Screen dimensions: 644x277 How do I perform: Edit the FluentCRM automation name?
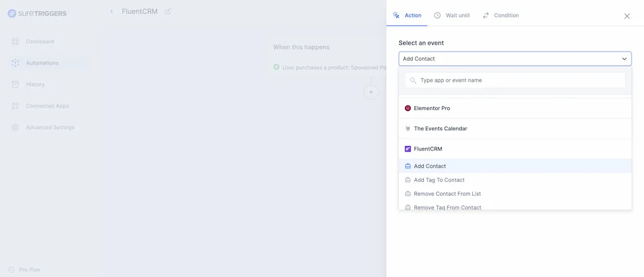tap(167, 11)
